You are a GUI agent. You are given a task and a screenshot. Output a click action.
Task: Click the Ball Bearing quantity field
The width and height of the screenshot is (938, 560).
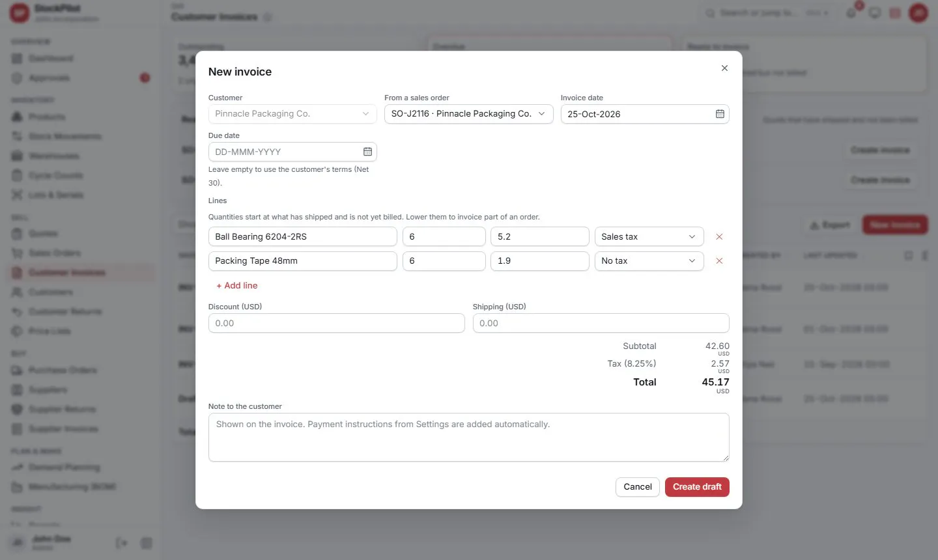[x=444, y=237]
